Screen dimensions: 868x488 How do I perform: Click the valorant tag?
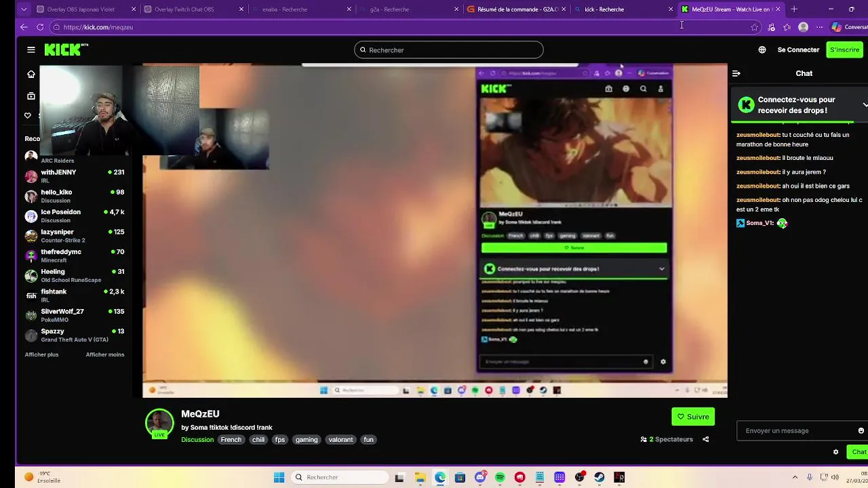340,440
